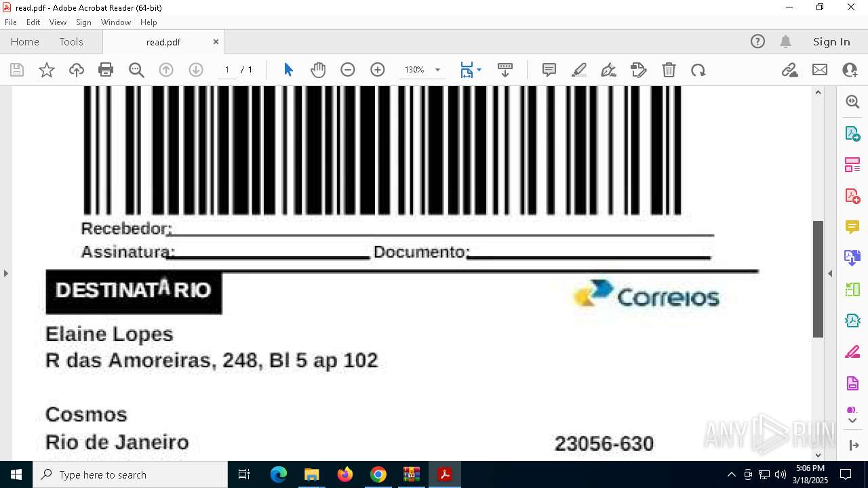The height and width of the screenshot is (488, 868).
Task: Rotate the page view icon
Action: (x=698, y=70)
